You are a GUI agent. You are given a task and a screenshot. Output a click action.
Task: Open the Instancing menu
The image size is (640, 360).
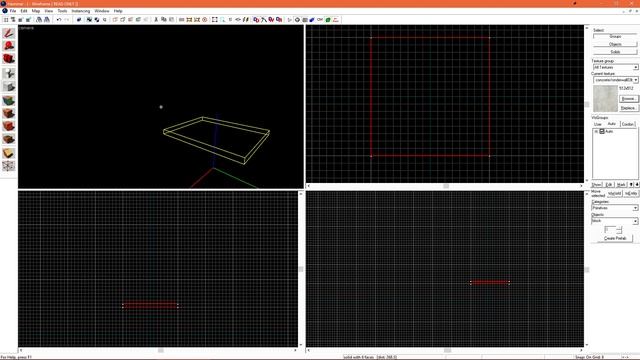pos(80,11)
